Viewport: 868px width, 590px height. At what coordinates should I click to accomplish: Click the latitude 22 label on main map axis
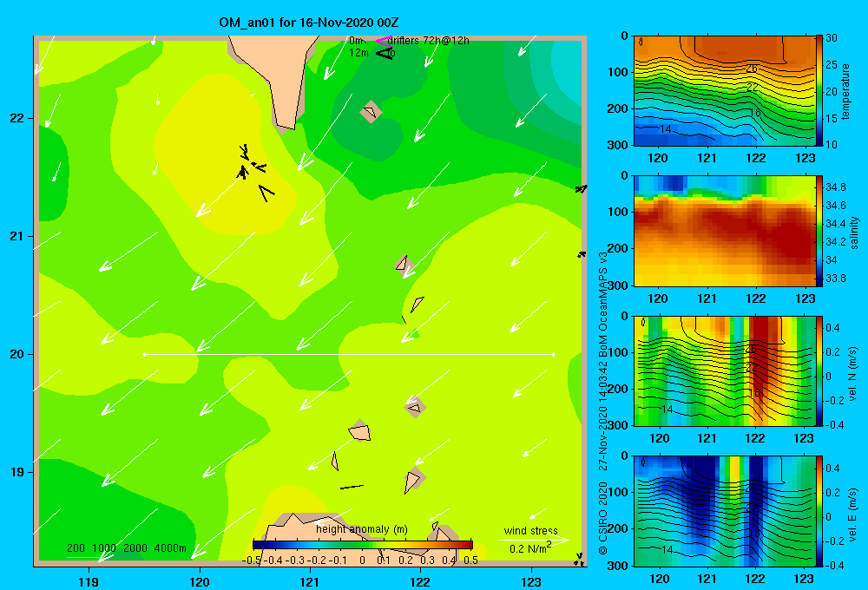point(16,118)
